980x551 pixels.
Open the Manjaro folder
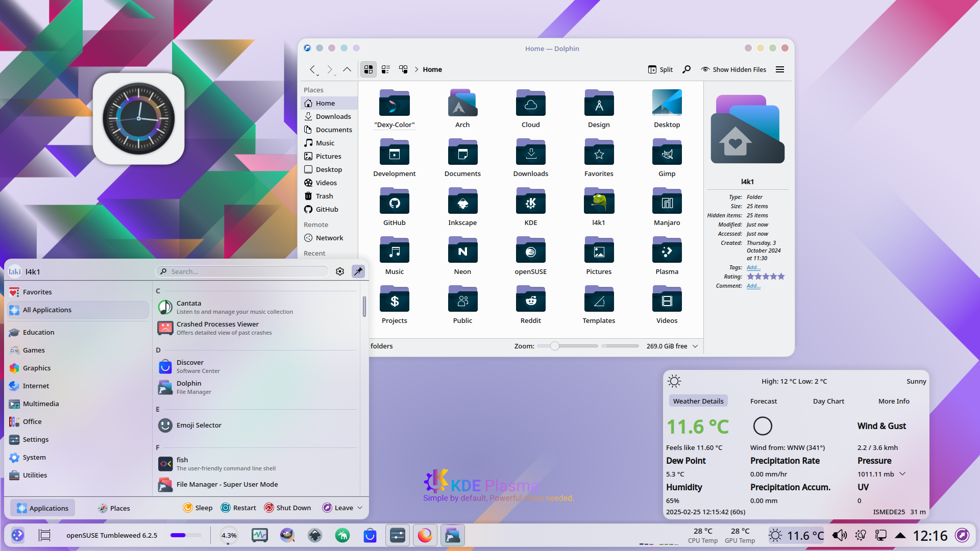coord(667,202)
